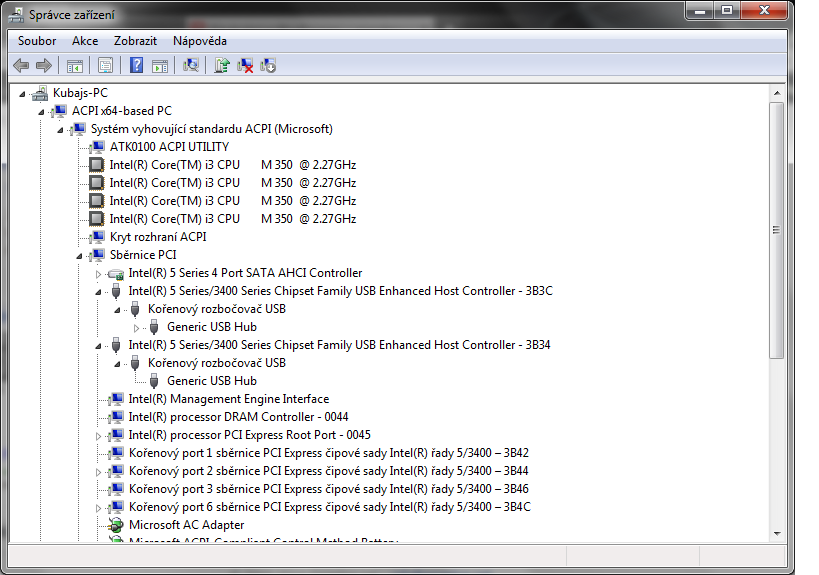Click the Kryt rozhraní ACPI icon

(x=97, y=238)
